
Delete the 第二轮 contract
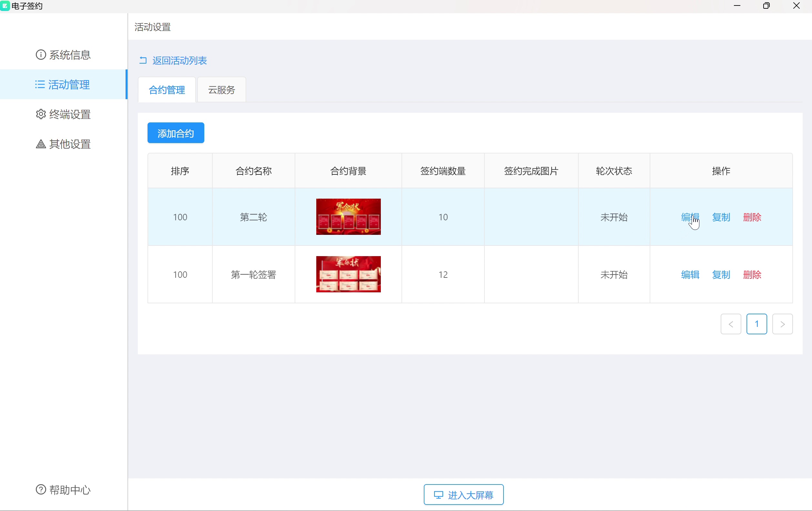tap(752, 217)
